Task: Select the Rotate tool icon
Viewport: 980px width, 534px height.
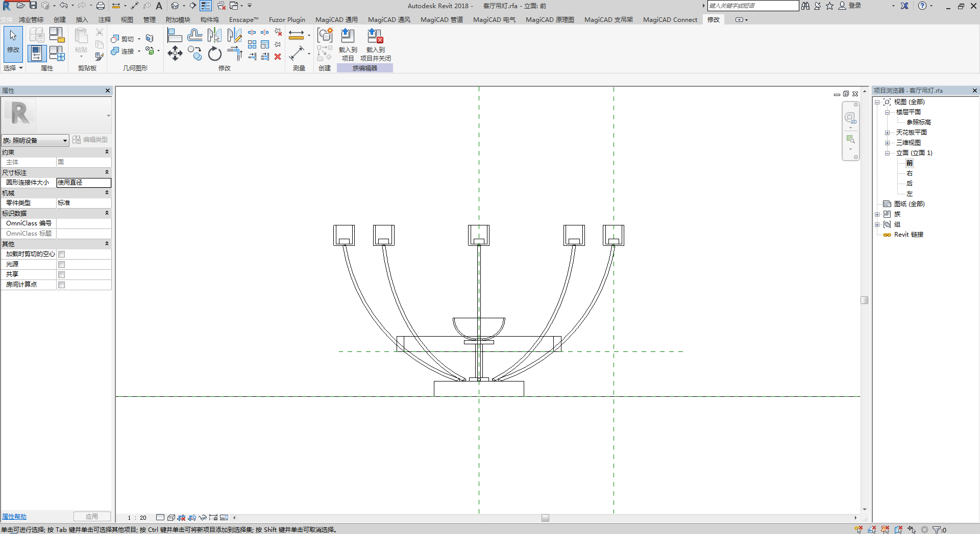Action: [215, 53]
